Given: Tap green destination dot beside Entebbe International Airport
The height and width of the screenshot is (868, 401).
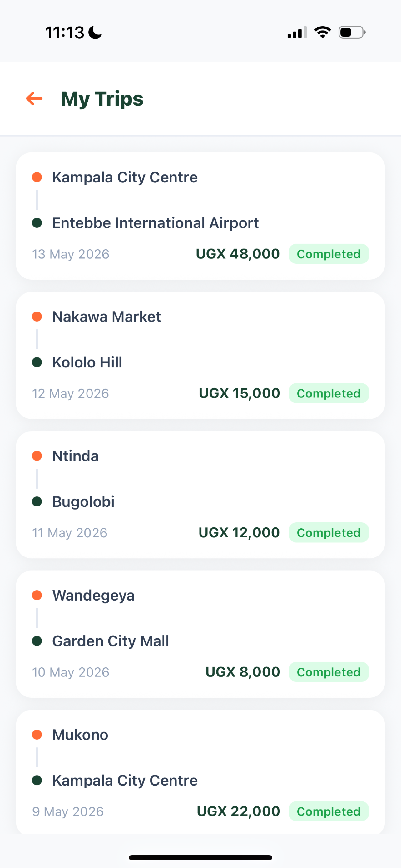Looking at the screenshot, I should tap(37, 223).
